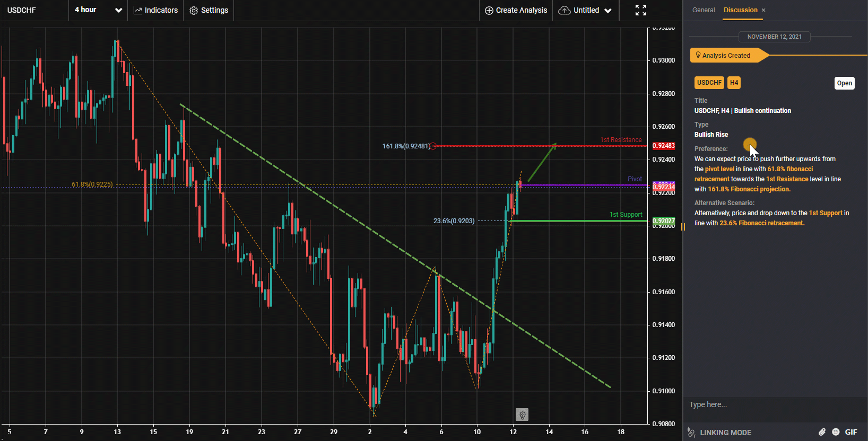Click the H4 timeframe tag
The width and height of the screenshot is (868, 441).
pyautogui.click(x=734, y=83)
